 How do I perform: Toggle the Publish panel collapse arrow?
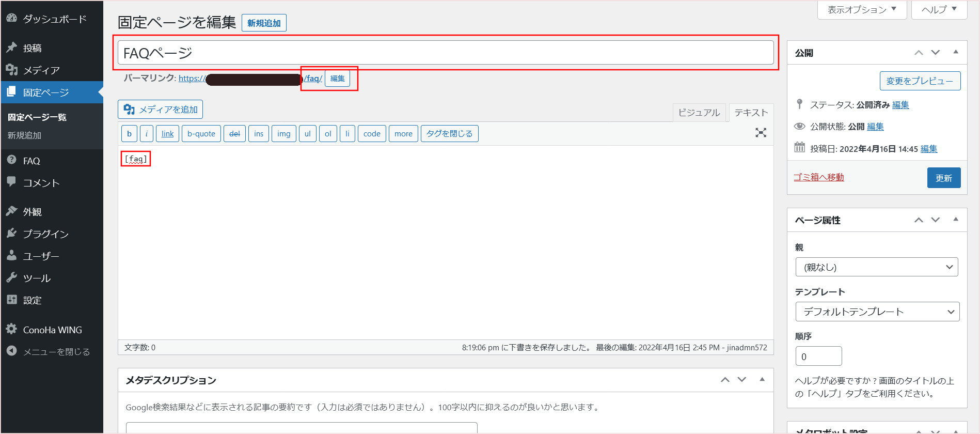click(956, 52)
